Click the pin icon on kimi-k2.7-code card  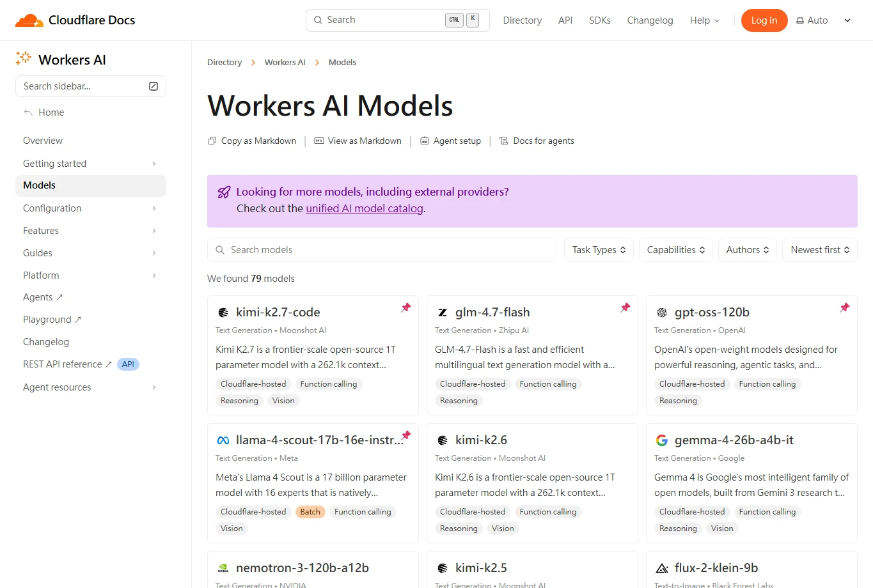pyautogui.click(x=406, y=307)
